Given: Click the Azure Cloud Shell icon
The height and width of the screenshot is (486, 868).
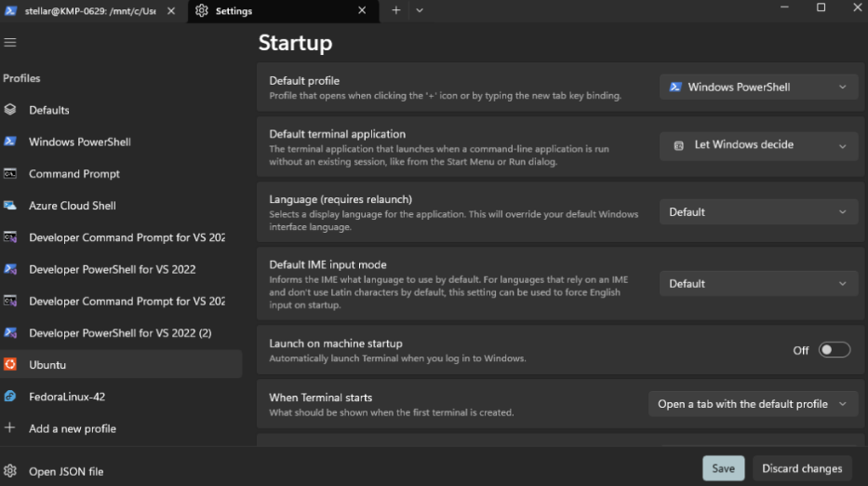Looking at the screenshot, I should 10,205.
